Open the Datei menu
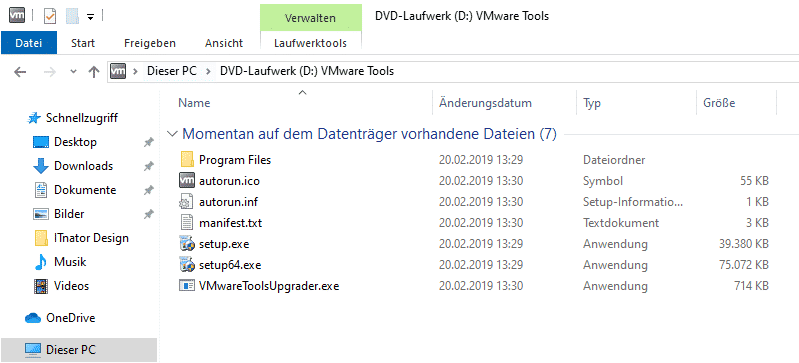The height and width of the screenshot is (363, 799). coord(29,43)
